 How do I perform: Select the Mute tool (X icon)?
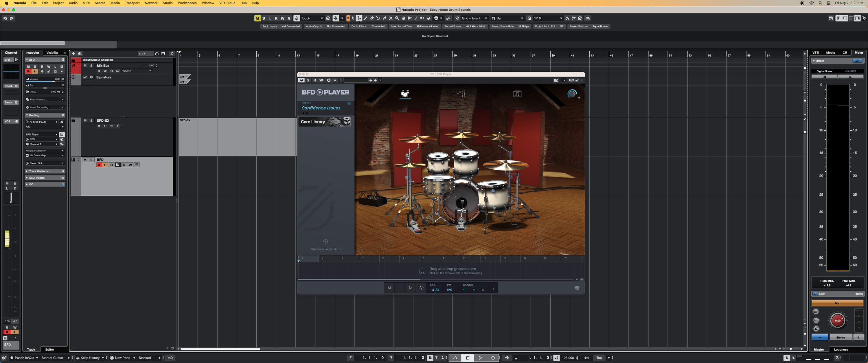(391, 18)
